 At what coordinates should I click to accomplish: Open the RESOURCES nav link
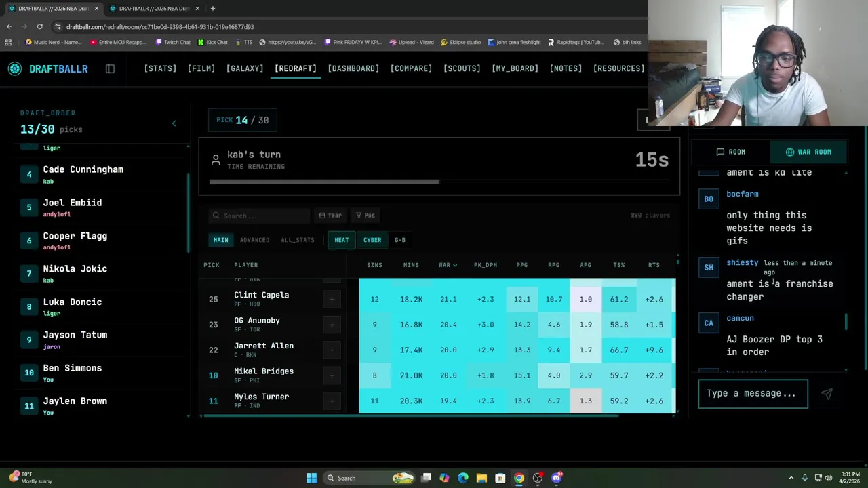618,68
